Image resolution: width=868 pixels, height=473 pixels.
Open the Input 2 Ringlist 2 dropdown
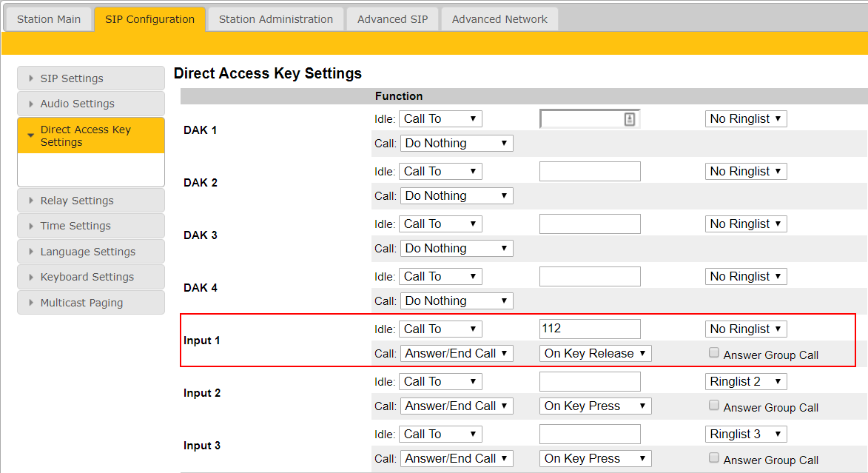[745, 381]
